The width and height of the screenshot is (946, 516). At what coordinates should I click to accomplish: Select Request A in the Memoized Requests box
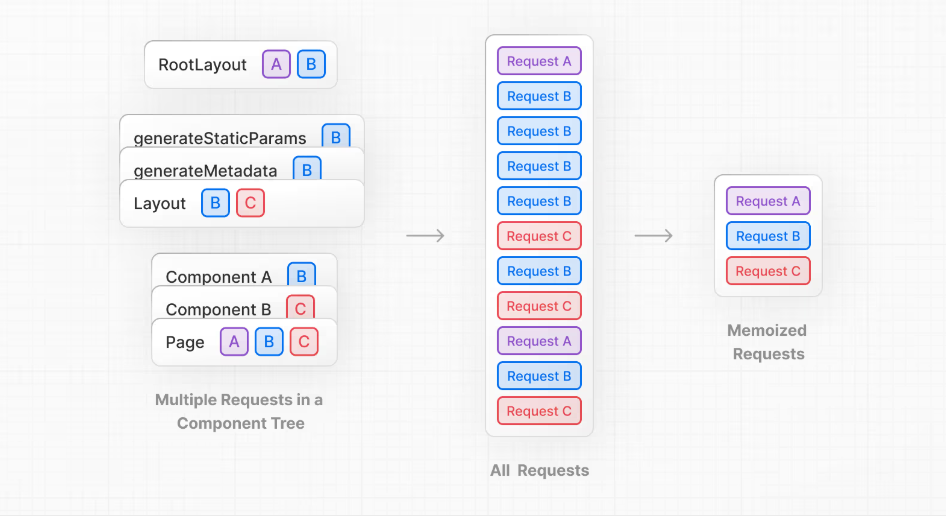coord(768,201)
